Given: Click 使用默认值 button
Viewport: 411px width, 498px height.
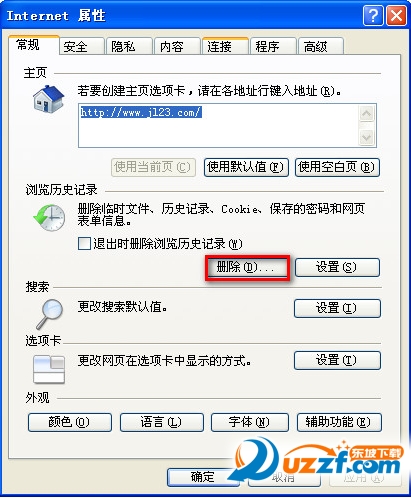Looking at the screenshot, I should point(246,167).
